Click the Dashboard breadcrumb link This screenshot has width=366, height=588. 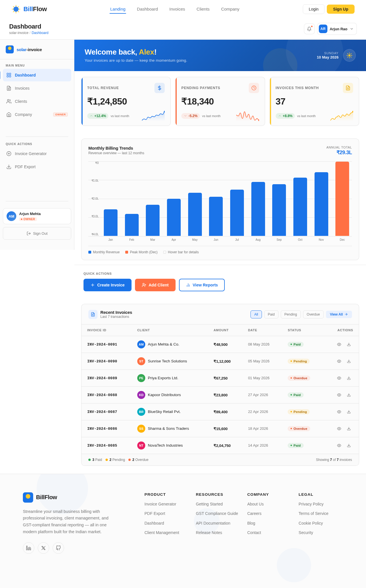40,33
